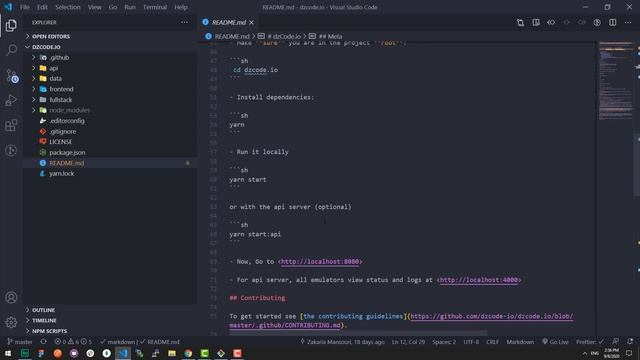Click the errors and warnings count in status bar

(x=73, y=342)
